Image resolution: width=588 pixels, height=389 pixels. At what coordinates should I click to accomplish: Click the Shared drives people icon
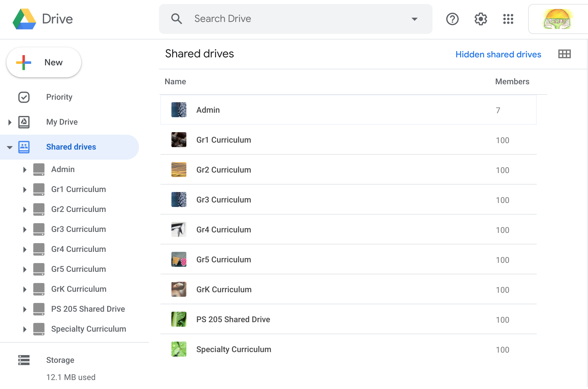tap(24, 147)
